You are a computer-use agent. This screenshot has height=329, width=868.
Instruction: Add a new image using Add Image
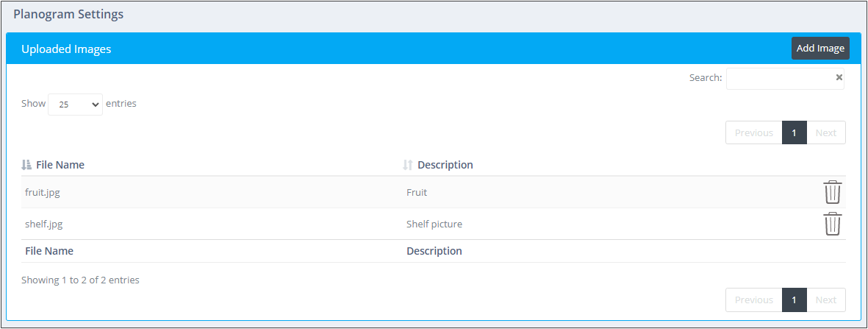click(820, 49)
